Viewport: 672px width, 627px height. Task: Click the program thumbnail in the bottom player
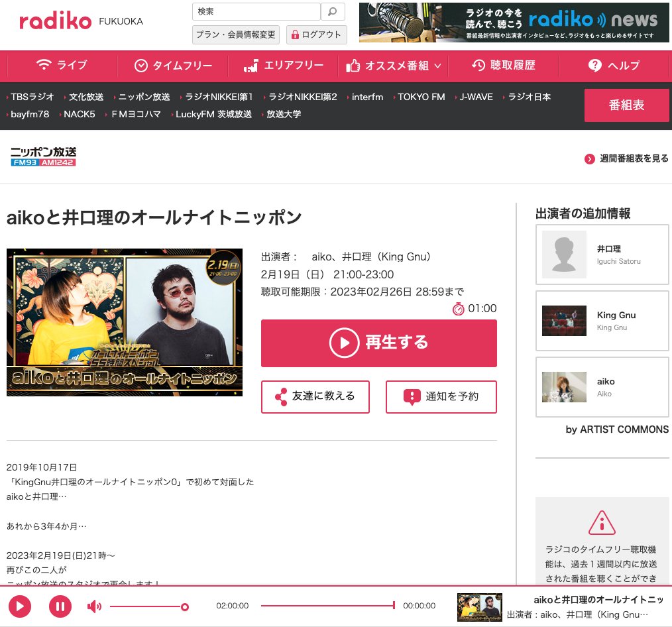pyautogui.click(x=479, y=606)
